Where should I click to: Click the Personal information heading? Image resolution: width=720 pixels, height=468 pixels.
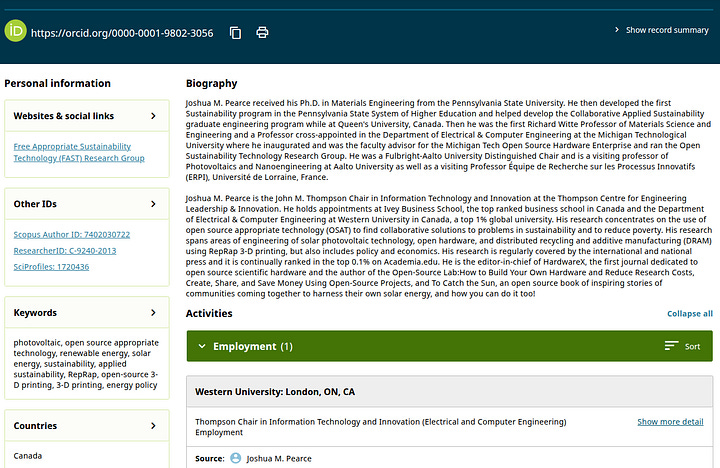pyautogui.click(x=57, y=84)
